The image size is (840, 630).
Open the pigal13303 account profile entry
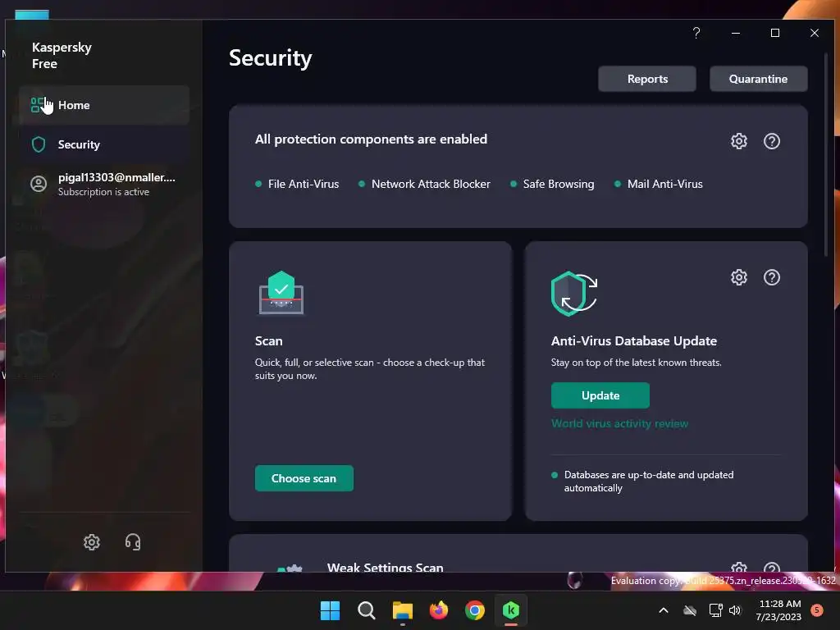click(104, 184)
